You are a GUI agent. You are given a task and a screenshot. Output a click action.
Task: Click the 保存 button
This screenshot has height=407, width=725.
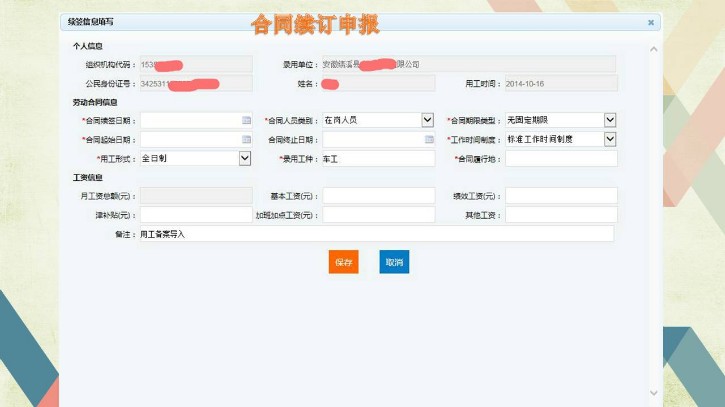344,262
